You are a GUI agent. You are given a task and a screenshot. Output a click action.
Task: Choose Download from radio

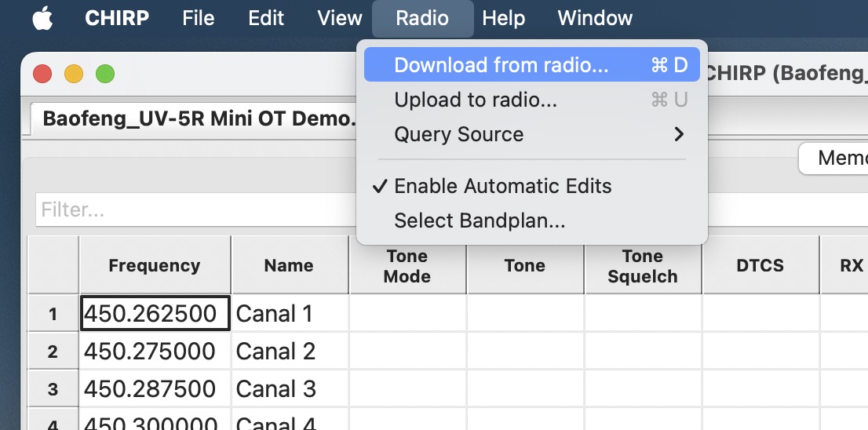click(x=532, y=65)
